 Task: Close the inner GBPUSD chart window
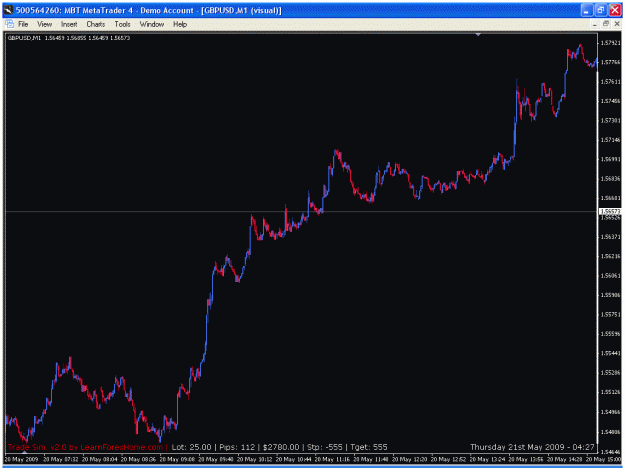[x=617, y=24]
